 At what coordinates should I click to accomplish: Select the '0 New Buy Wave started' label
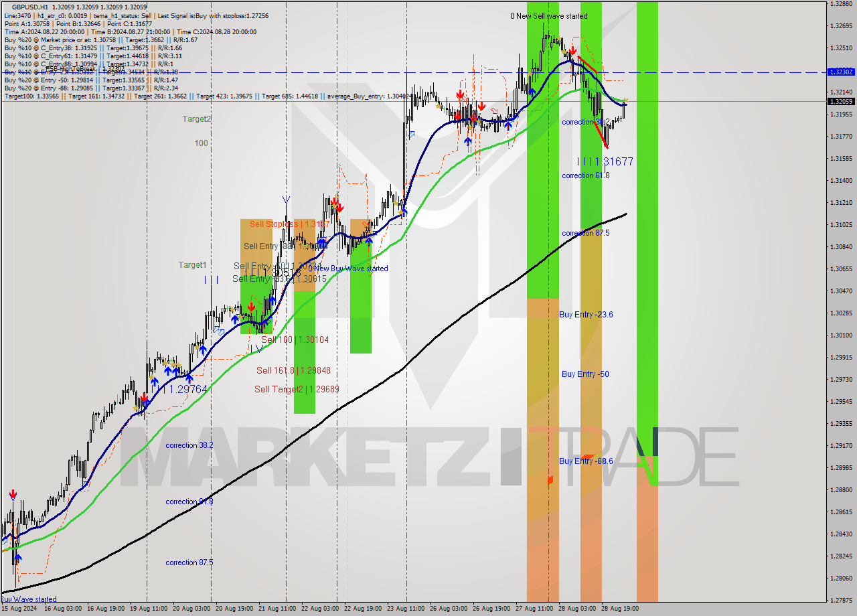click(348, 268)
